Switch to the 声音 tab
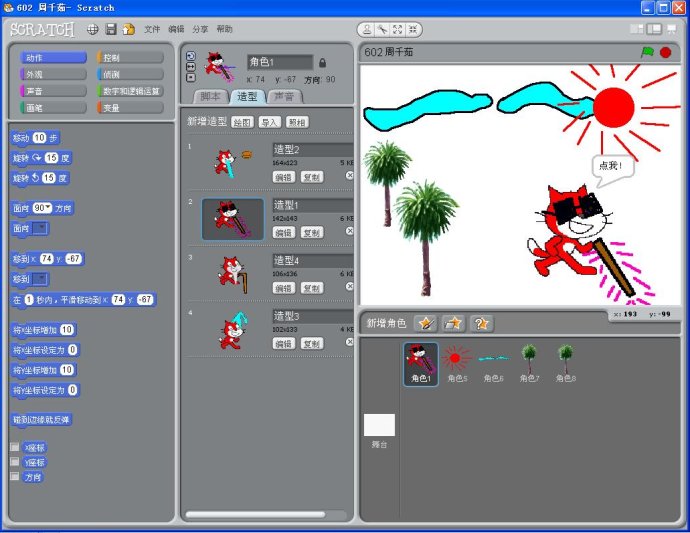The image size is (690, 533). [284, 96]
